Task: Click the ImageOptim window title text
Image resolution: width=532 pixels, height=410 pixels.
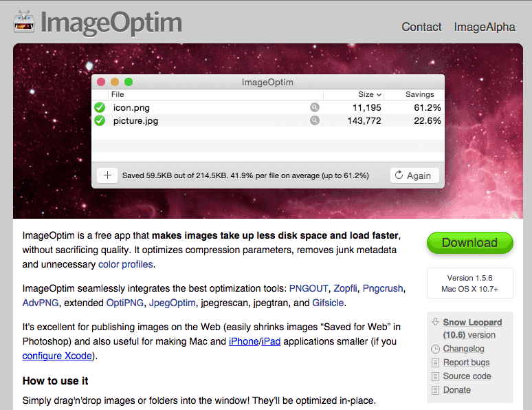Action: click(267, 82)
